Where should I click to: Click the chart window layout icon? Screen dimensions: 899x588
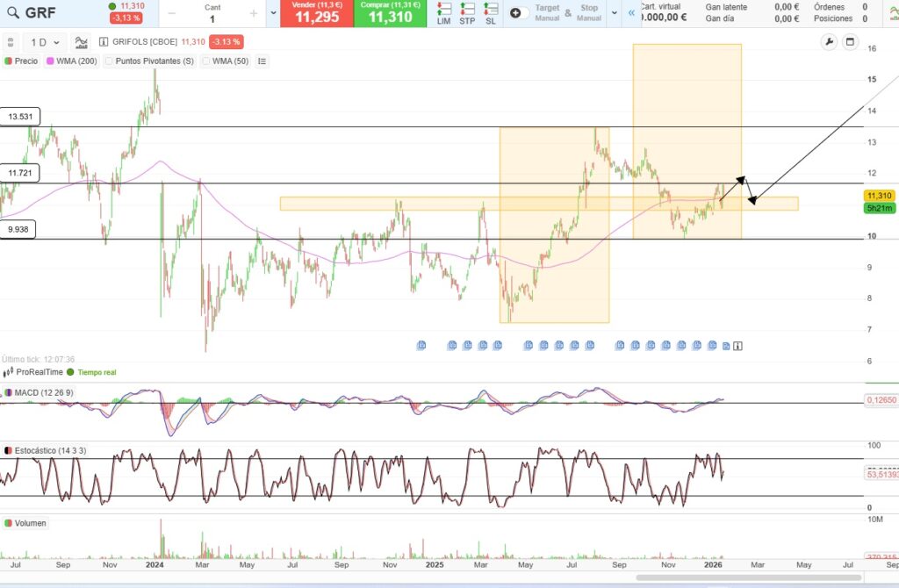coord(849,42)
